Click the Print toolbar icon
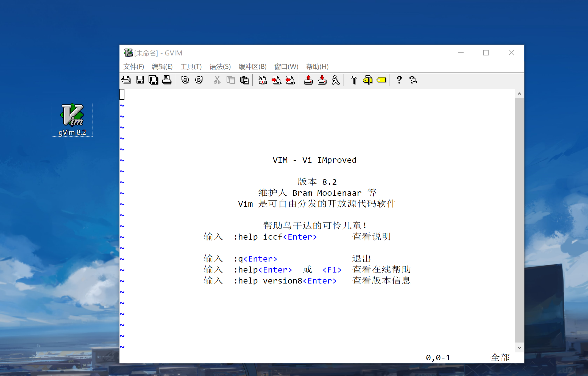 [167, 80]
